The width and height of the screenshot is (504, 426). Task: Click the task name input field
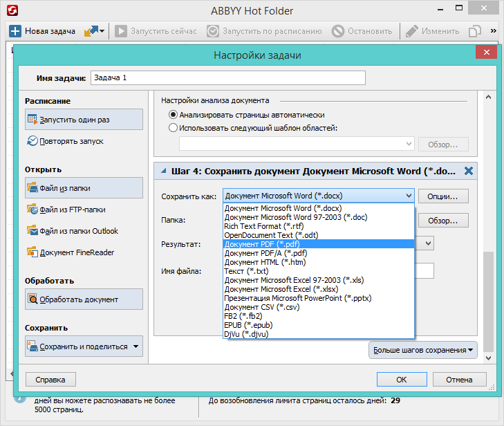tap(228, 78)
